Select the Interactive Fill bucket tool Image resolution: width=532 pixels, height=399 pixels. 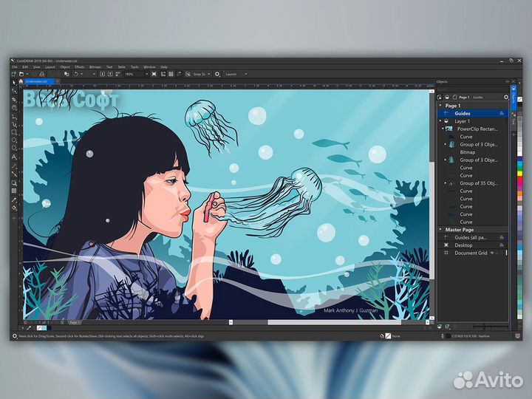pyautogui.click(x=14, y=208)
